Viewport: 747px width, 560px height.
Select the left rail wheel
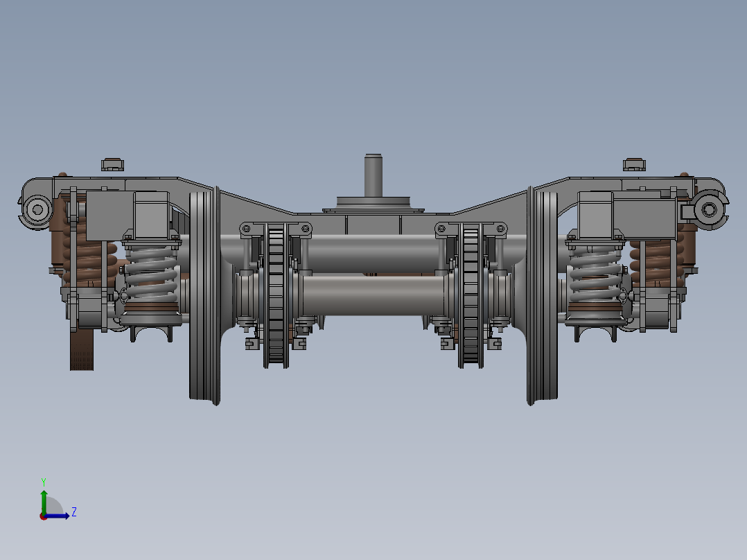(x=205, y=295)
